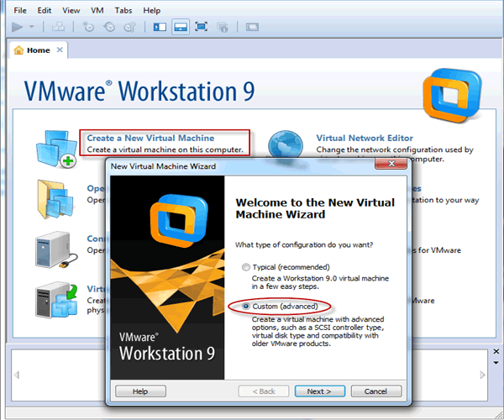Click the Power On play toolbar icon
This screenshot has width=504, height=420.
(x=18, y=27)
